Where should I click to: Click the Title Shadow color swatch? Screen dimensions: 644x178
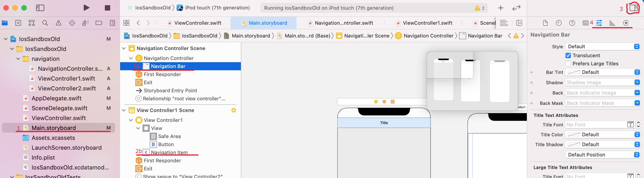pos(574,145)
